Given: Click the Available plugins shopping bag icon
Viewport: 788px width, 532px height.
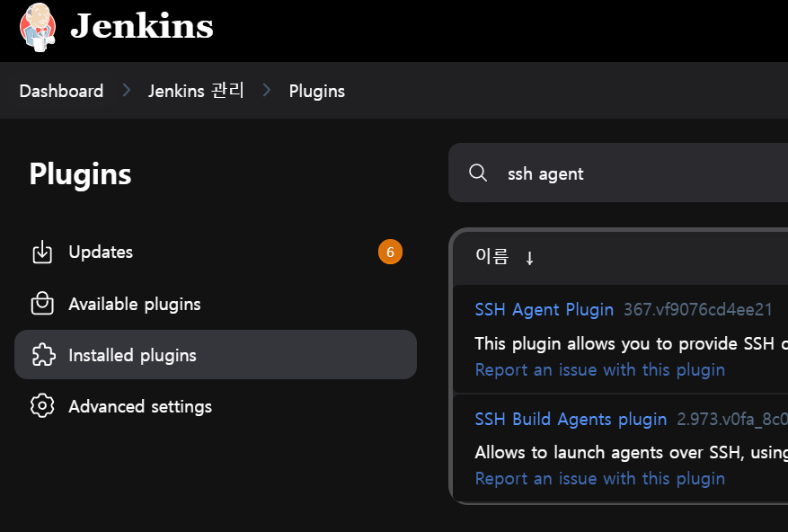Looking at the screenshot, I should (42, 304).
